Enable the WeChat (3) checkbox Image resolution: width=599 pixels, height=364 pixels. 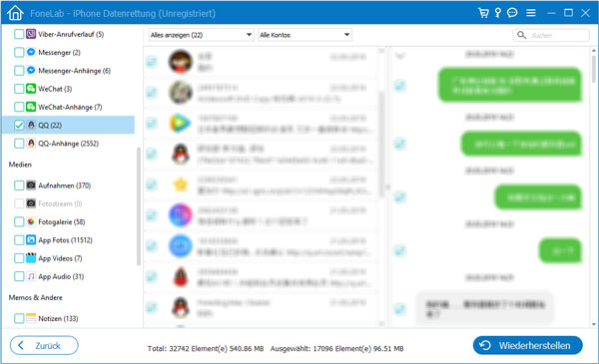pyautogui.click(x=19, y=89)
